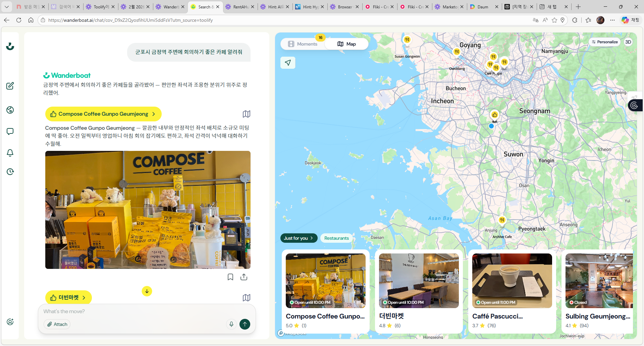Click the restaurant pin above Susan Gongwon
Image resolution: width=644 pixels, height=346 pixels.
point(407,40)
